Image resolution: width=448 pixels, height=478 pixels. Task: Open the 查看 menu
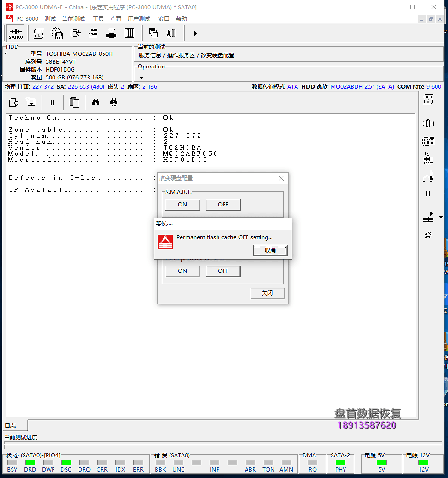point(116,19)
